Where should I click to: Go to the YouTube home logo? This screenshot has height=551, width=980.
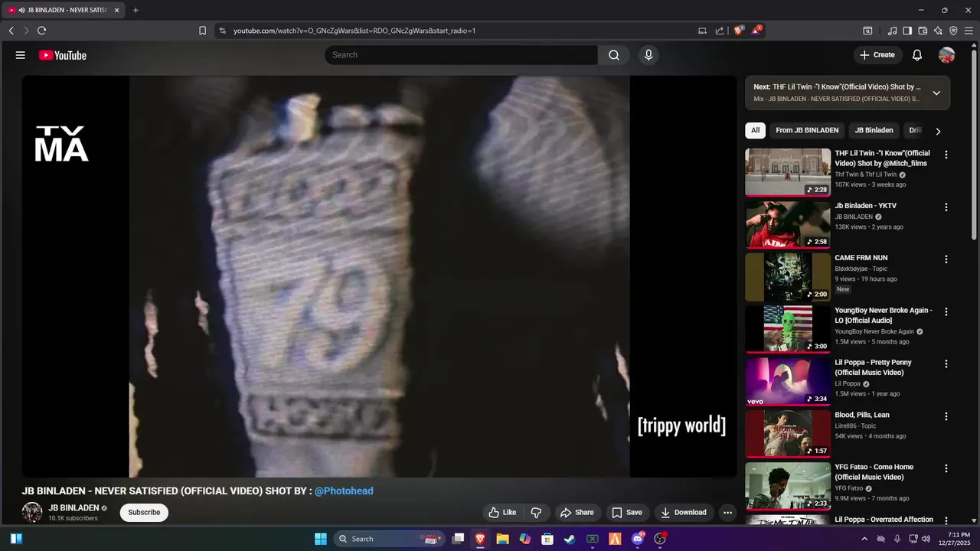63,55
